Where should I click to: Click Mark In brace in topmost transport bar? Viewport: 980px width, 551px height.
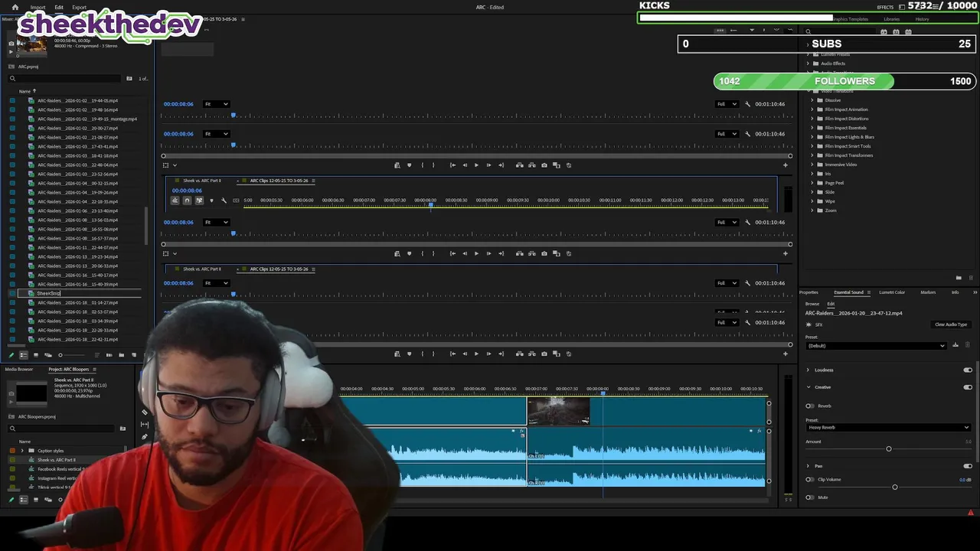(422, 165)
